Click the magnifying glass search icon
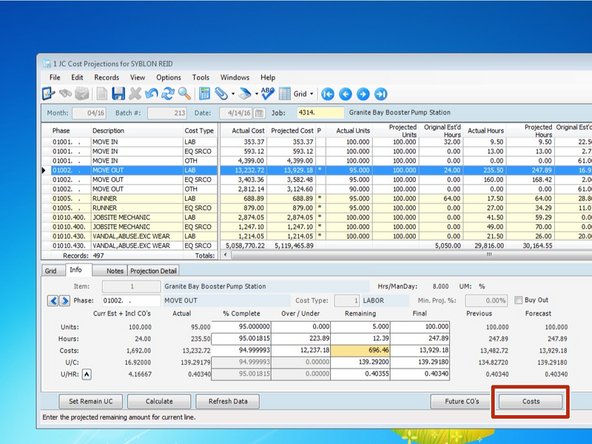Viewport: 592px width, 444px height. click(185, 94)
